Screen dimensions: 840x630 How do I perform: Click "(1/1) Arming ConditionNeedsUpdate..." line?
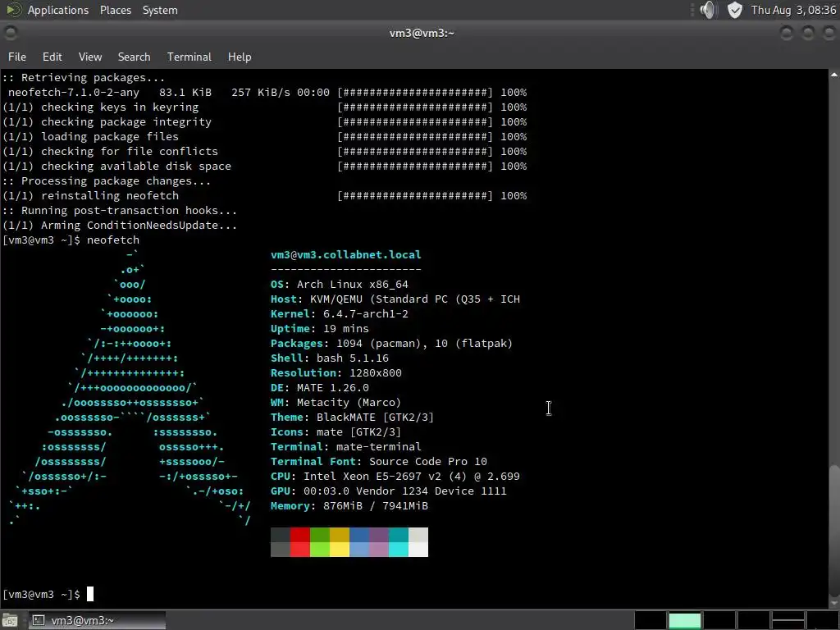point(120,225)
